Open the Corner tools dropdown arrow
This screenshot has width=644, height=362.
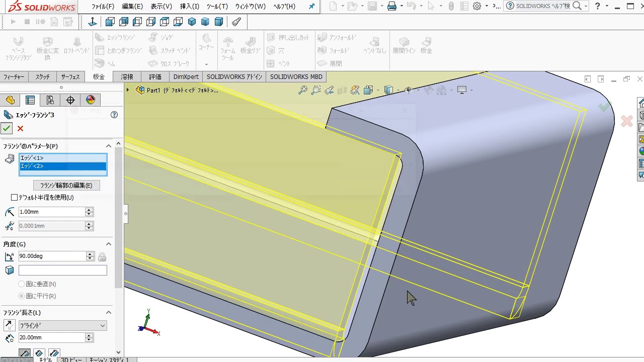206,64
